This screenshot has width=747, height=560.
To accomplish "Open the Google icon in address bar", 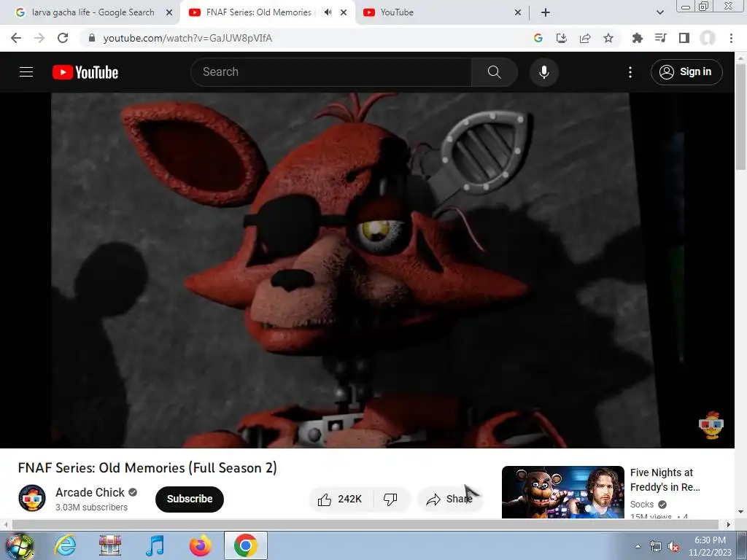I will pos(538,38).
